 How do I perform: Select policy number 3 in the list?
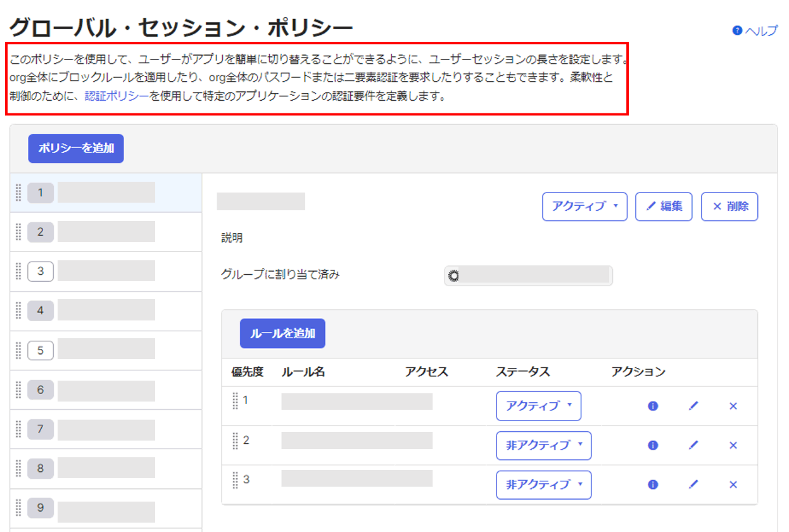coord(41,271)
